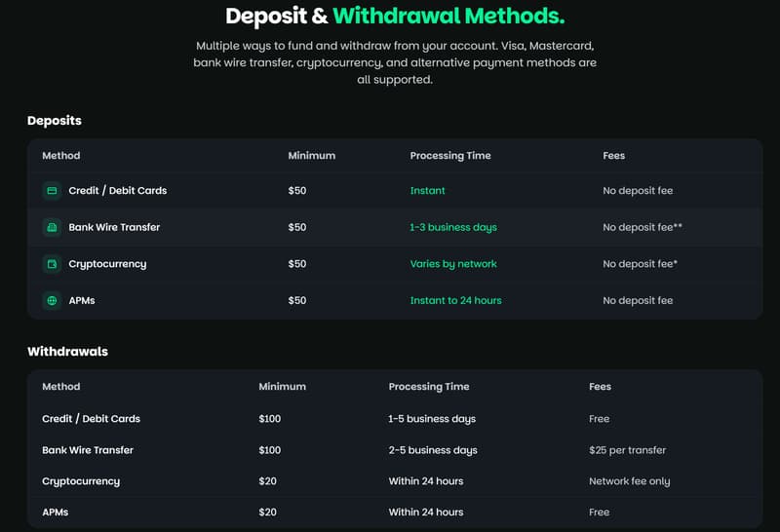Image resolution: width=780 pixels, height=532 pixels.
Task: Select 'Cryptocurrency' in Withdrawals table
Action: coord(81,481)
